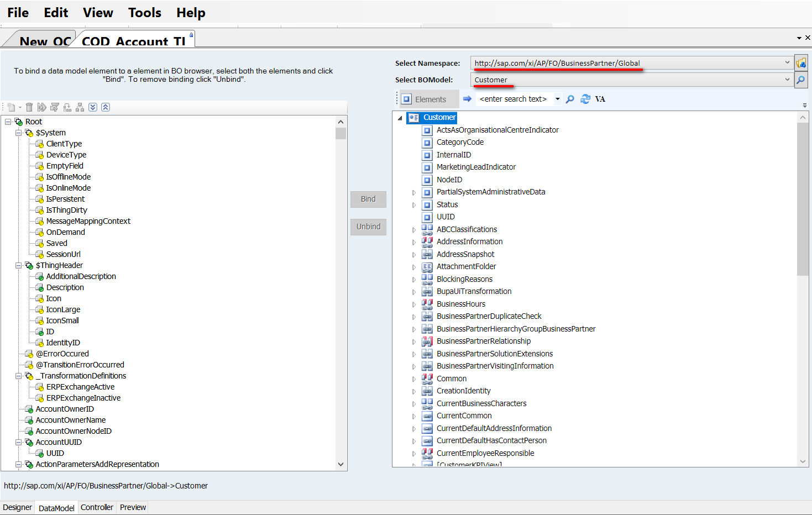Click the Customer root node icon
This screenshot has width=812, height=515.
click(413, 118)
